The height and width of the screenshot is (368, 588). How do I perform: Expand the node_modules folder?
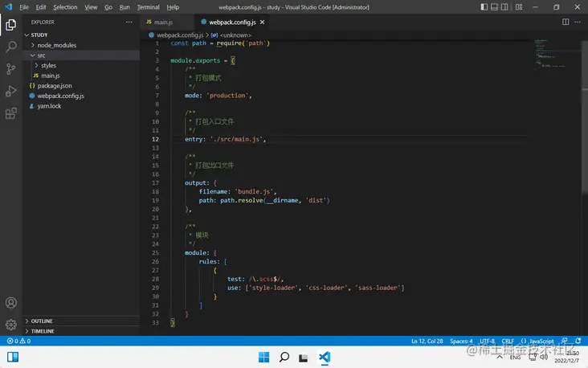[81, 45]
